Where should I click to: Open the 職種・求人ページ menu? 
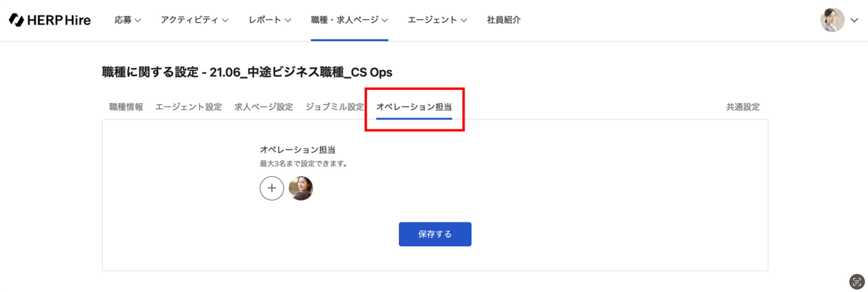point(349,20)
